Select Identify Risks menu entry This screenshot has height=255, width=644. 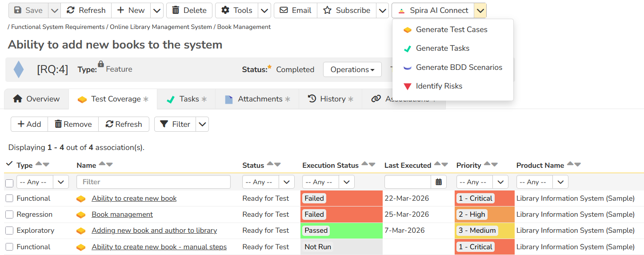(x=453, y=86)
